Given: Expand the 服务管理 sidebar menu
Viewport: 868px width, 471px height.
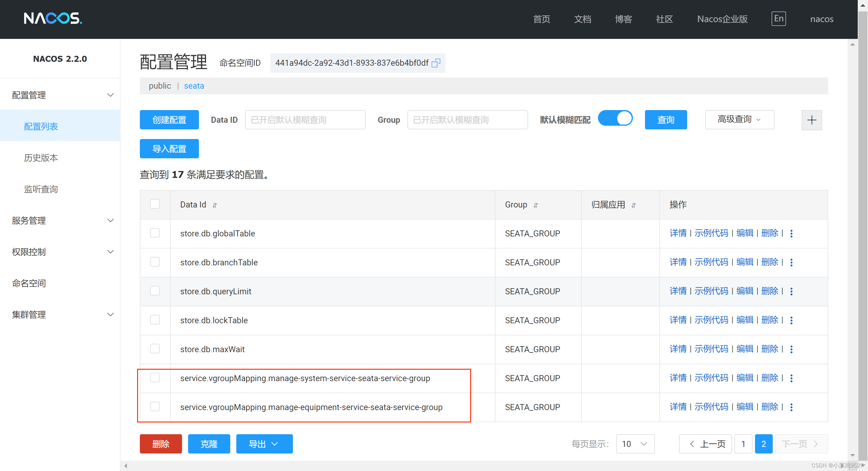Looking at the screenshot, I should click(60, 220).
